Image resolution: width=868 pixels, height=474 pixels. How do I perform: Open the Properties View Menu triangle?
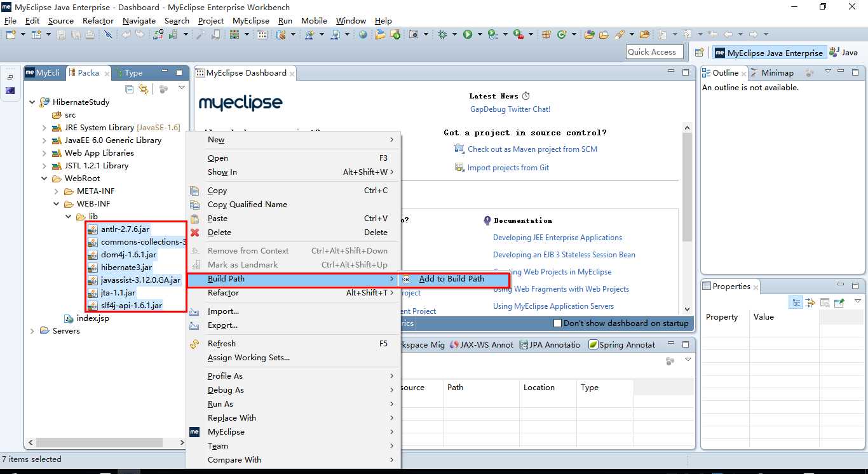click(858, 301)
